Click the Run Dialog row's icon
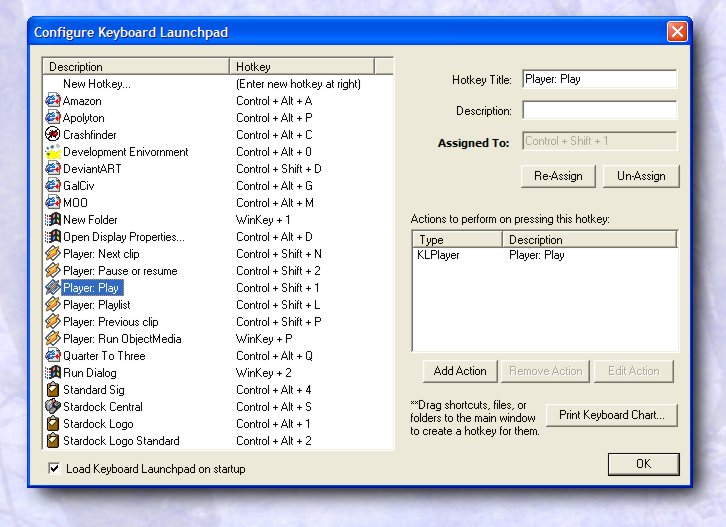The image size is (726, 527). click(x=53, y=372)
